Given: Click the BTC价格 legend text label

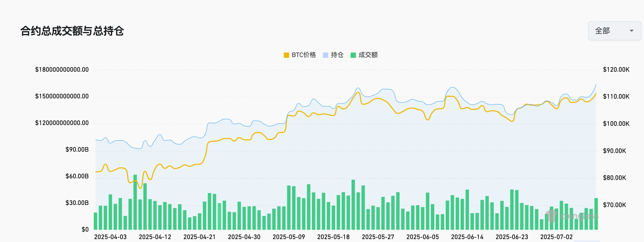Looking at the screenshot, I should point(304,55).
